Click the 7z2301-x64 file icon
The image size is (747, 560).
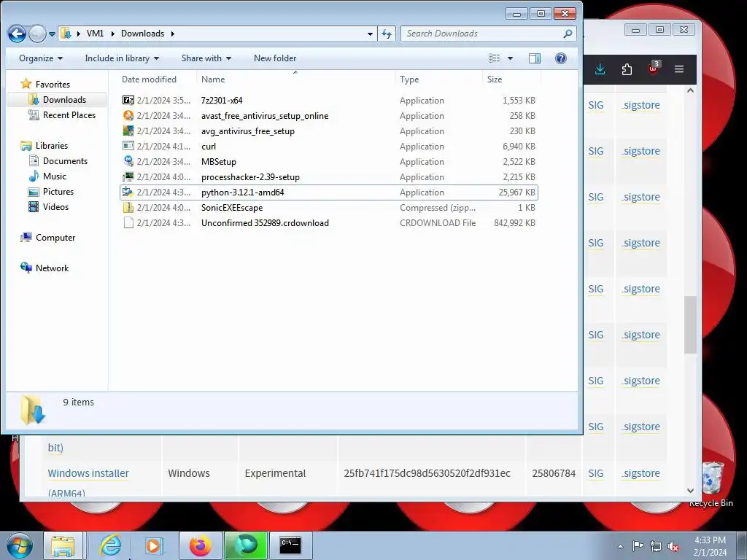coord(128,100)
